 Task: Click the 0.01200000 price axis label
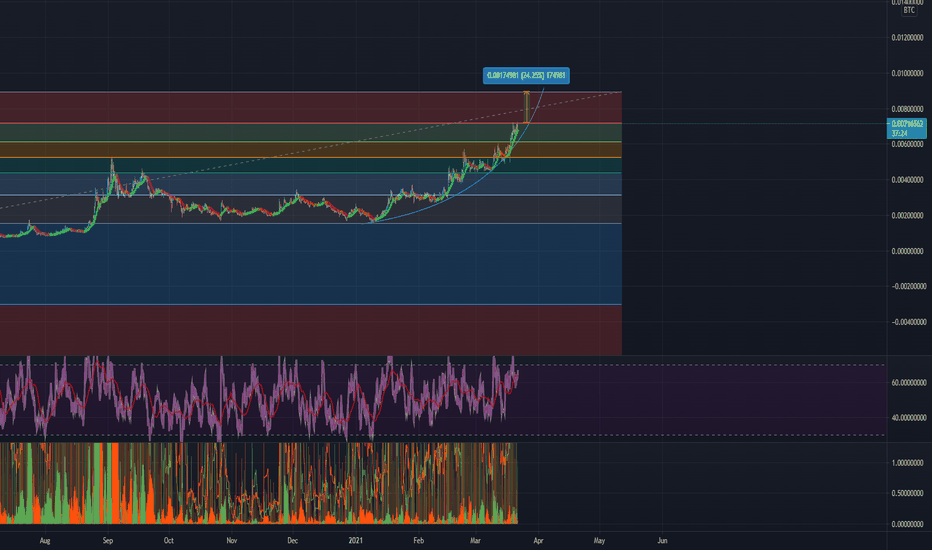click(907, 38)
